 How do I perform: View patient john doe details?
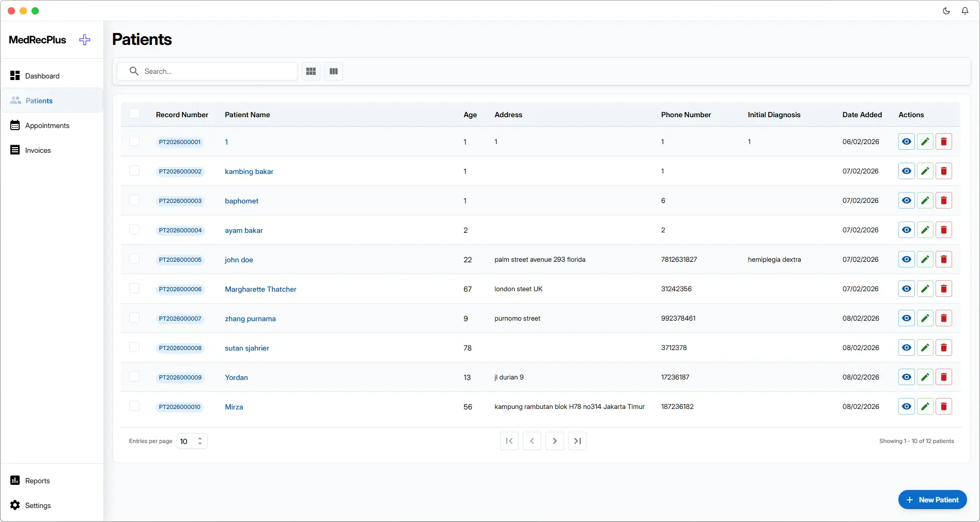coord(907,259)
